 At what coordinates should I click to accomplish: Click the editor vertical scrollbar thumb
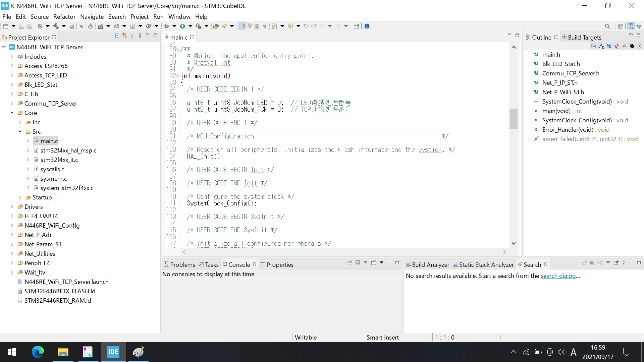[514, 119]
